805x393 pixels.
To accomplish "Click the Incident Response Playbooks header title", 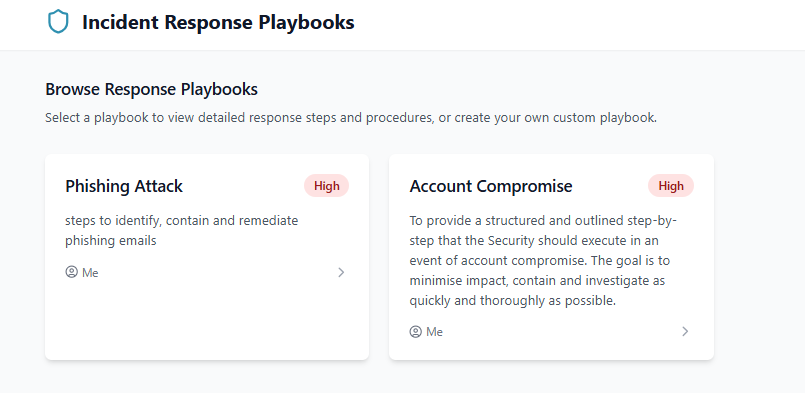I will (x=218, y=23).
